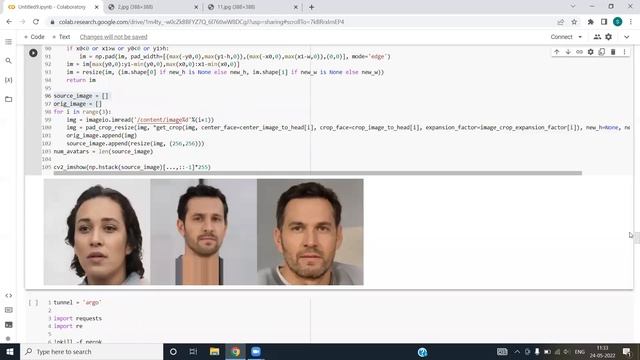Open Zoom app from taskbar
The height and width of the screenshot is (360, 640).
point(256,352)
